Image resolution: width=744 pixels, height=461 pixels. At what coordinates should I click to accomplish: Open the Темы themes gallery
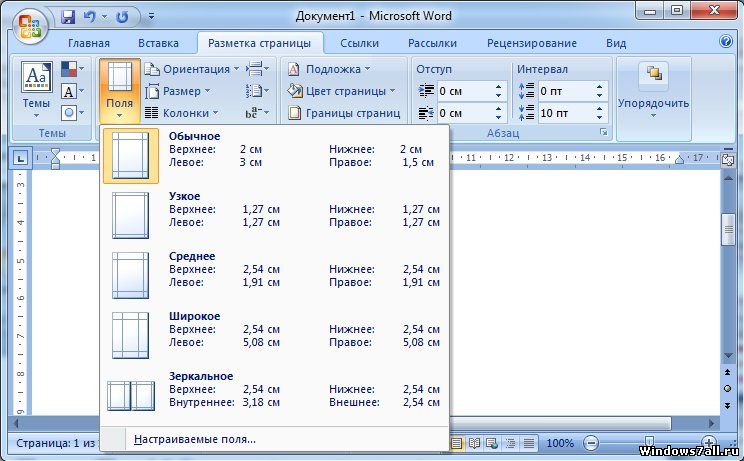click(36, 90)
